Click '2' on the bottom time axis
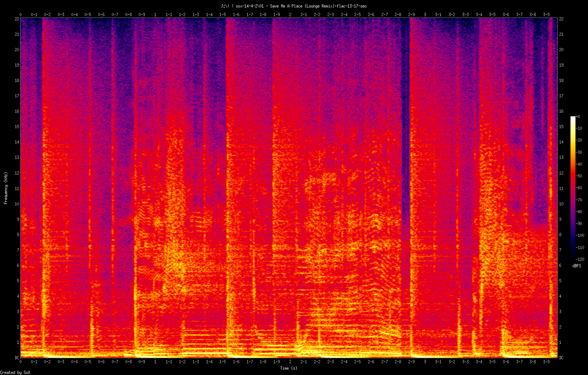The image size is (588, 375). coord(290,362)
